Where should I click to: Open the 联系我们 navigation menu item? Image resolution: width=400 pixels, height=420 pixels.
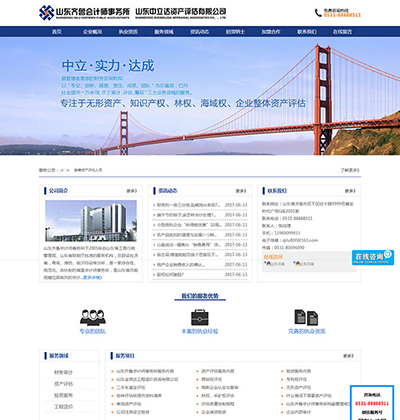(x=307, y=32)
